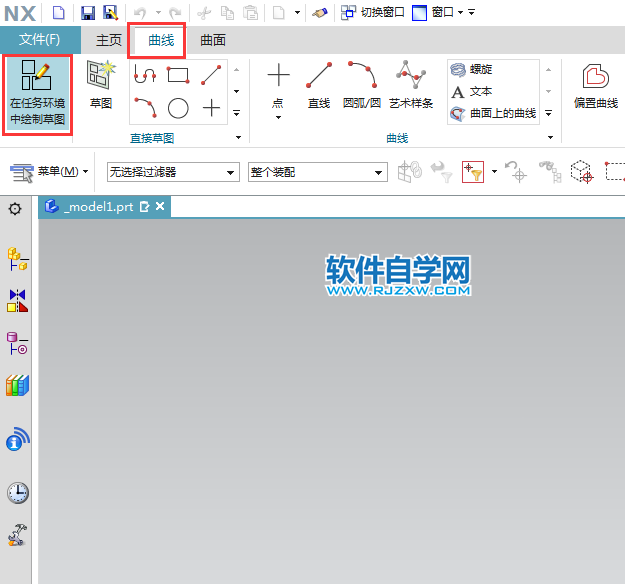Open the 无选择过滤器 selection filter dropdown
Image resolution: width=625 pixels, height=584 pixels.
pos(173,172)
